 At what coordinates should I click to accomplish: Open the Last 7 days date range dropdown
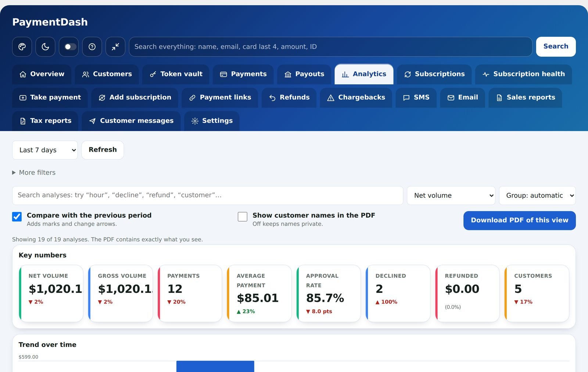[45, 150]
